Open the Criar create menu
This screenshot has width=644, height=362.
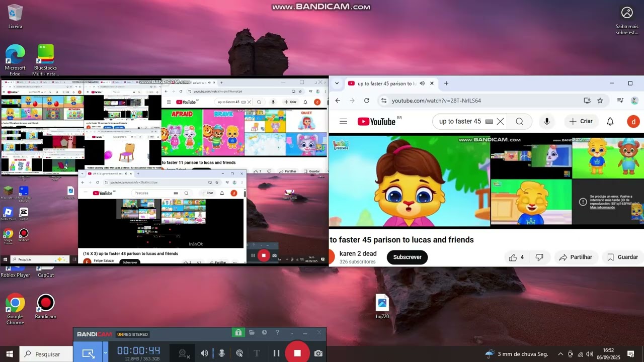(581, 121)
